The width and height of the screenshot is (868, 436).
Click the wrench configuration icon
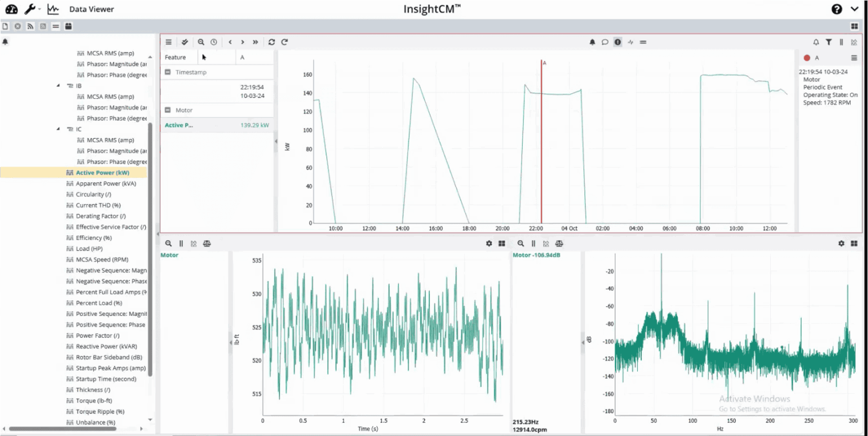pos(30,9)
